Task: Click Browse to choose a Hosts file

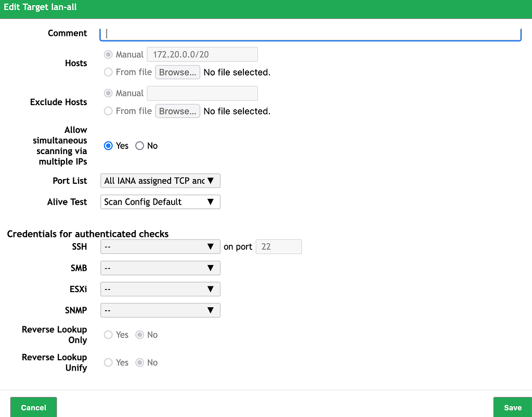Action: (177, 72)
